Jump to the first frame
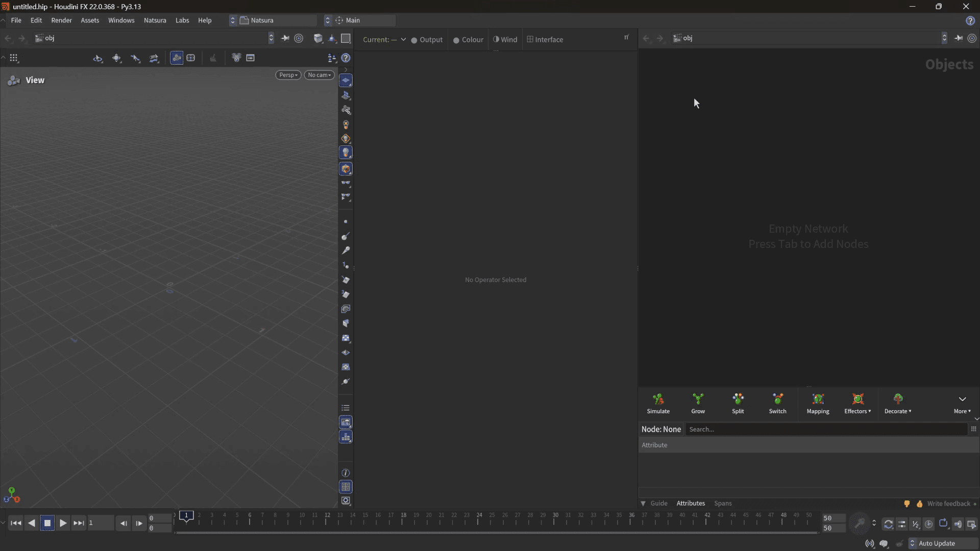 pyautogui.click(x=16, y=523)
